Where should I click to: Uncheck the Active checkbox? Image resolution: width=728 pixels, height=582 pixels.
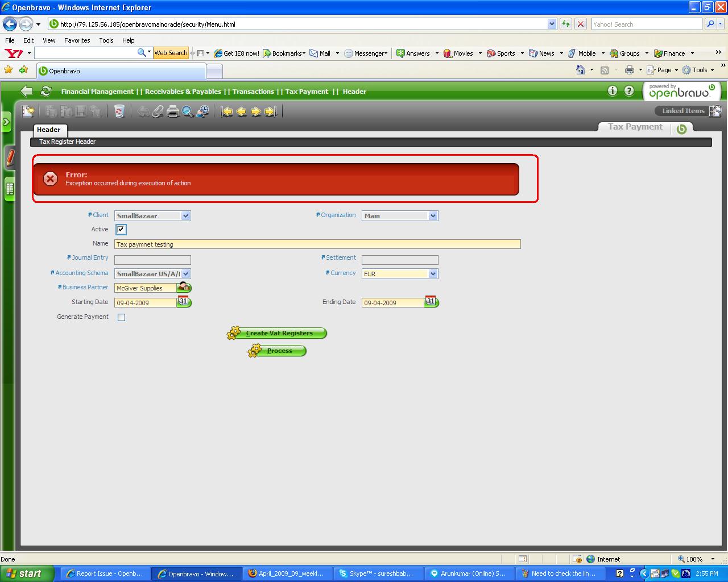[121, 230]
